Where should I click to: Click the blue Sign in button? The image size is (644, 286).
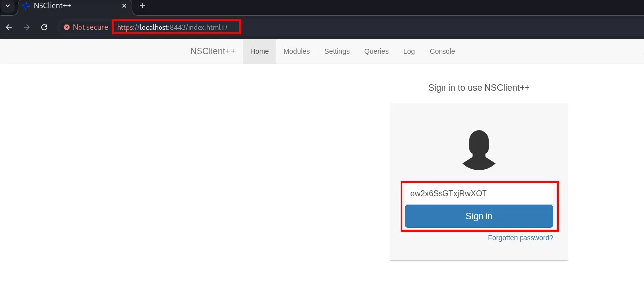(x=479, y=216)
